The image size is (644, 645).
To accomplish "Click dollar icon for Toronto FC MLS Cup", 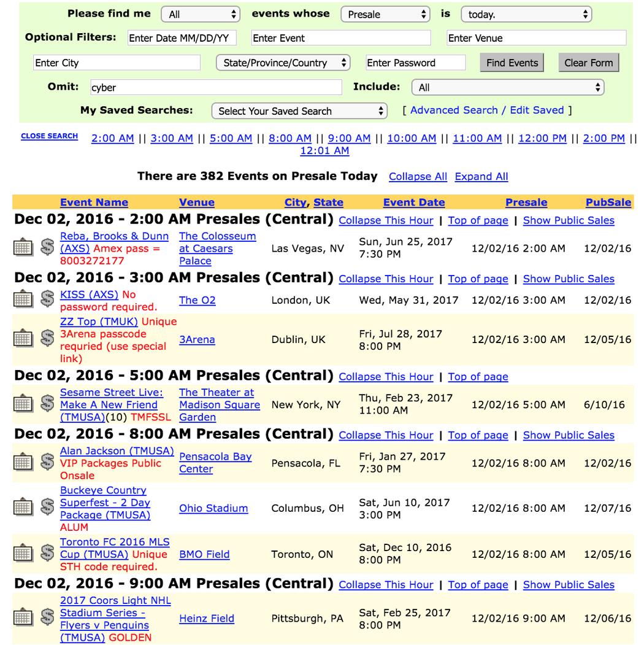I will pyautogui.click(x=47, y=553).
